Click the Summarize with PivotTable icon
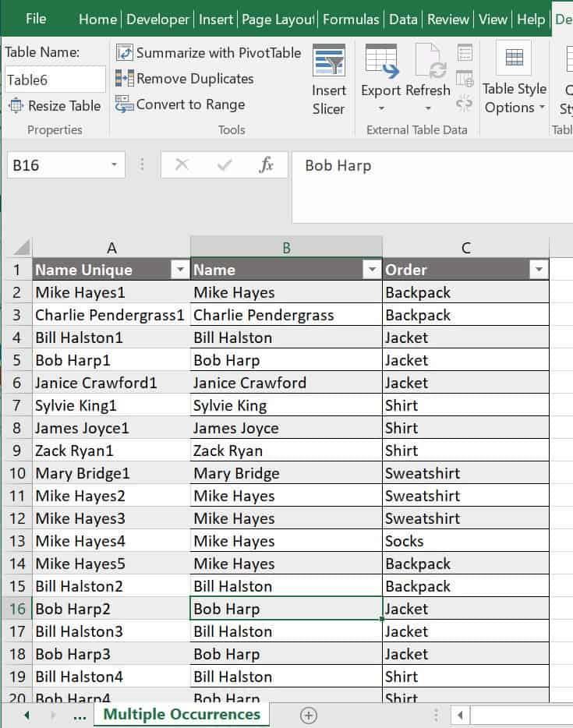Image resolution: width=573 pixels, height=728 pixels. tap(125, 53)
